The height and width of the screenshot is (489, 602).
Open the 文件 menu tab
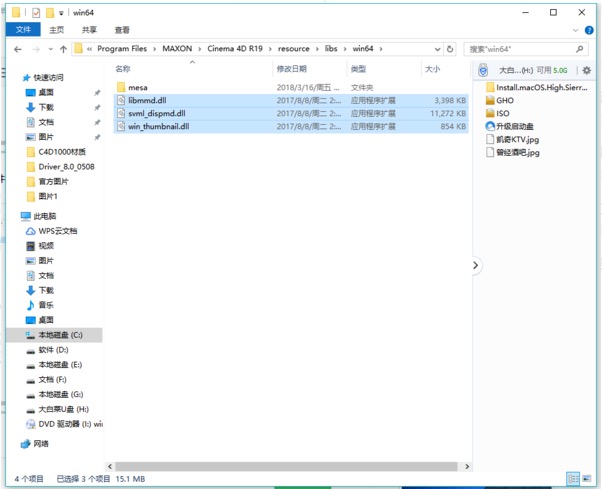click(x=22, y=30)
